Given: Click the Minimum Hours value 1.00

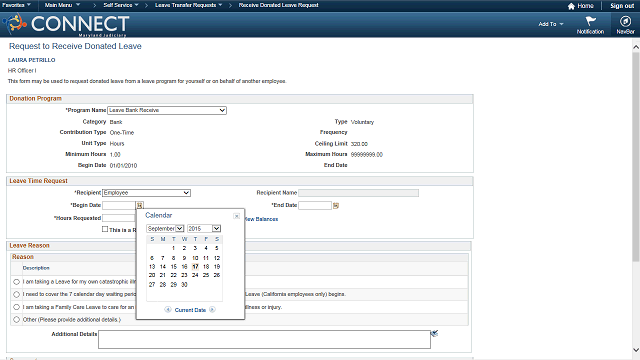Looking at the screenshot, I should 115,155.
